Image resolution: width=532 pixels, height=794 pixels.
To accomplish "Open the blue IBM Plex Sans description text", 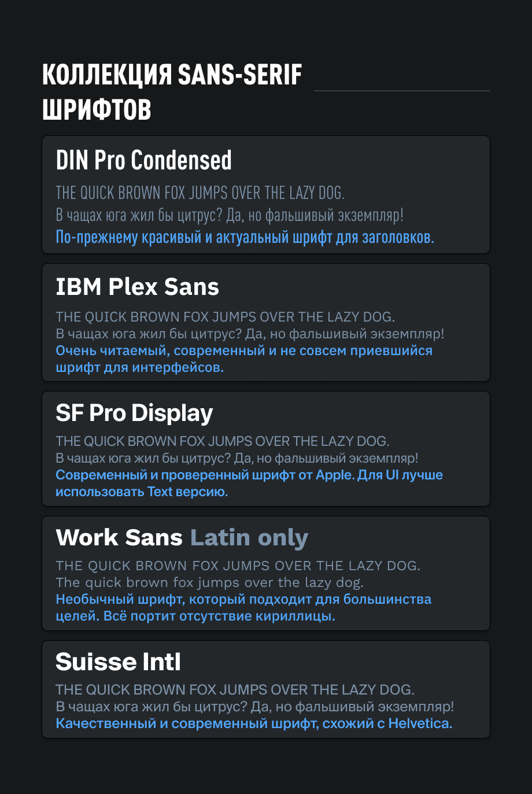I will pos(243,359).
